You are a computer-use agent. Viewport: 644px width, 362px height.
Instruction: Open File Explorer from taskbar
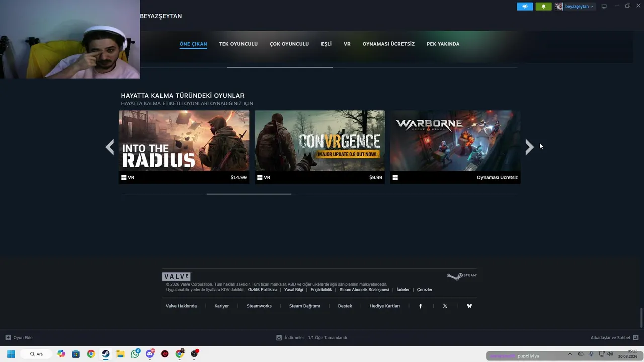tap(120, 354)
